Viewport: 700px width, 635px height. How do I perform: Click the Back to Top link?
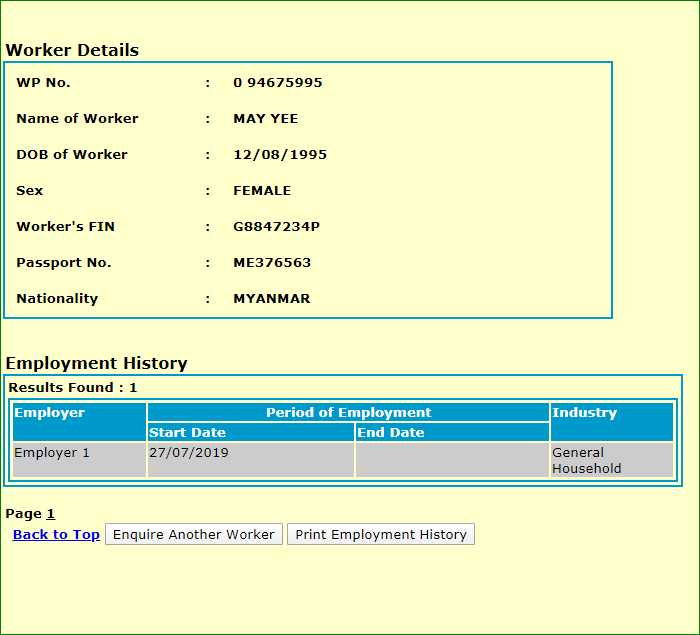pyautogui.click(x=56, y=535)
